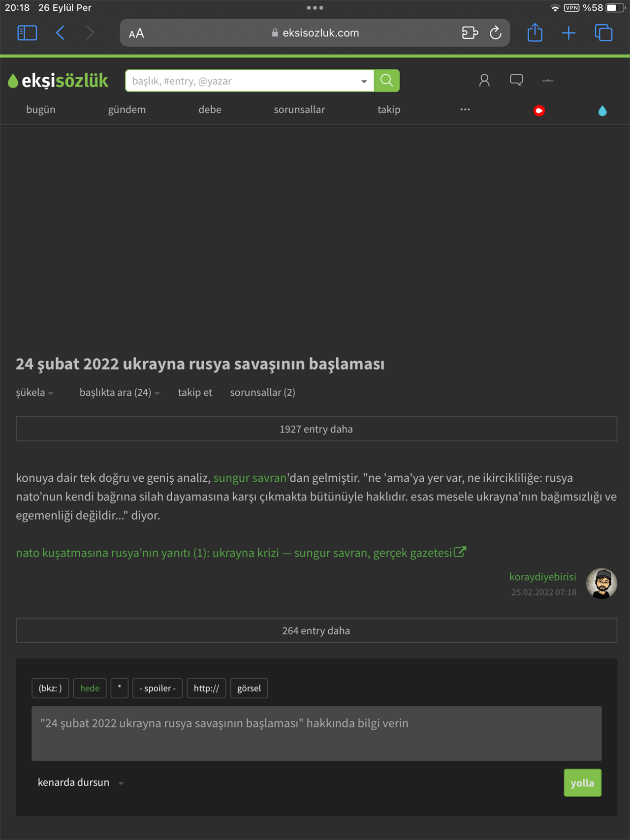Tap Safari share icon
630x840 pixels.
[535, 33]
